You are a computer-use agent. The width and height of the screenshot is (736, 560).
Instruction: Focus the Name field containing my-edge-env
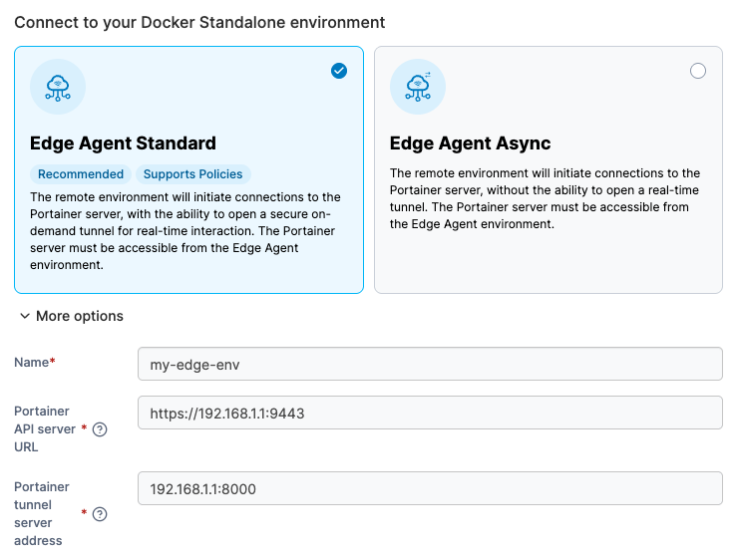pyautogui.click(x=429, y=364)
